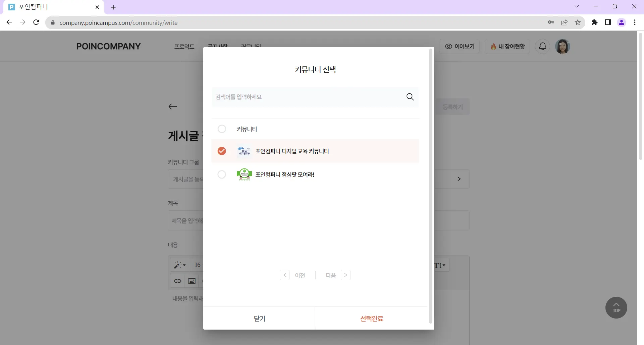Image resolution: width=644 pixels, height=345 pixels.
Task: Click the 포인컴퍼니 디지털 교육 커뮤니티 thumbnail image
Action: click(x=244, y=151)
